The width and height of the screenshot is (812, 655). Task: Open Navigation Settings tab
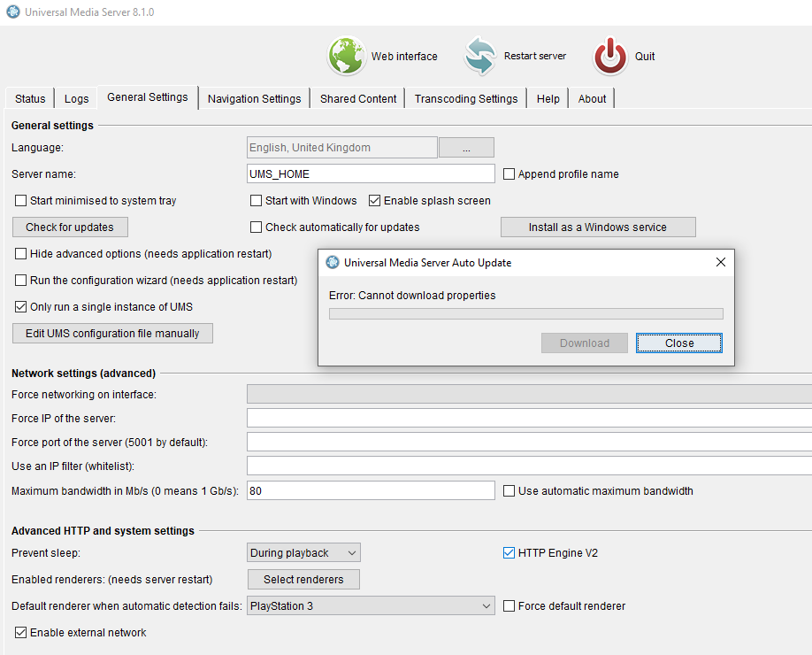pyautogui.click(x=254, y=98)
